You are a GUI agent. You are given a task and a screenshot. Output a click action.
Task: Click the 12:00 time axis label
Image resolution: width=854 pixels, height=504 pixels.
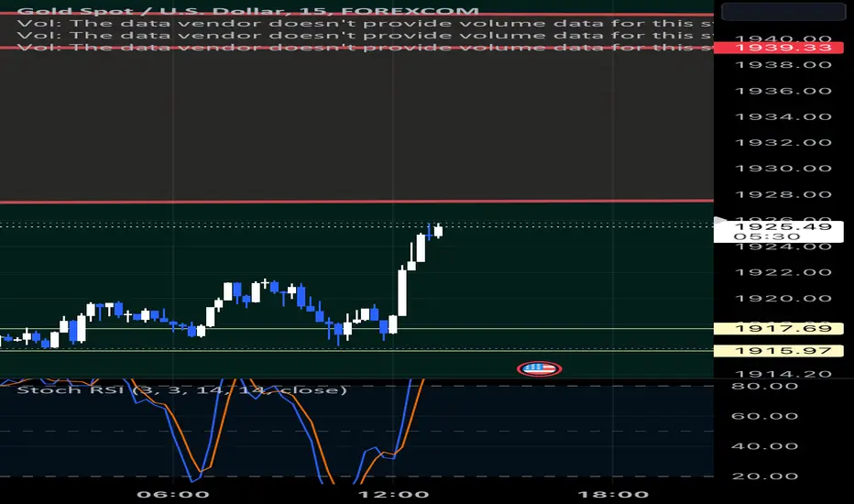click(x=393, y=495)
